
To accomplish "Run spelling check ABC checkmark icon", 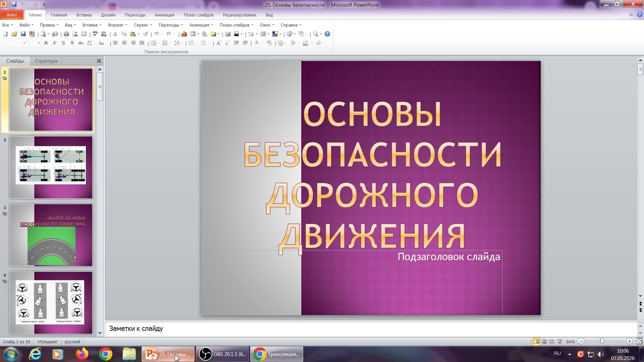I will click(x=95, y=34).
